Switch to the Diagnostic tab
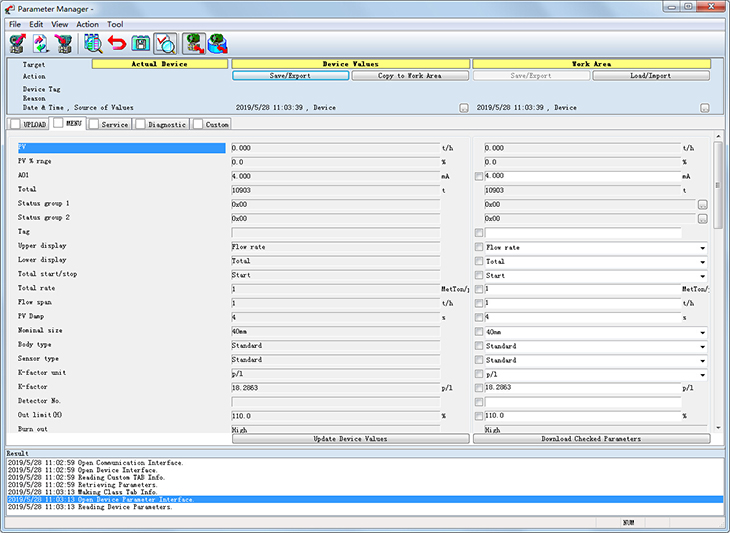Screen dimensions: 730x533 click(x=166, y=125)
